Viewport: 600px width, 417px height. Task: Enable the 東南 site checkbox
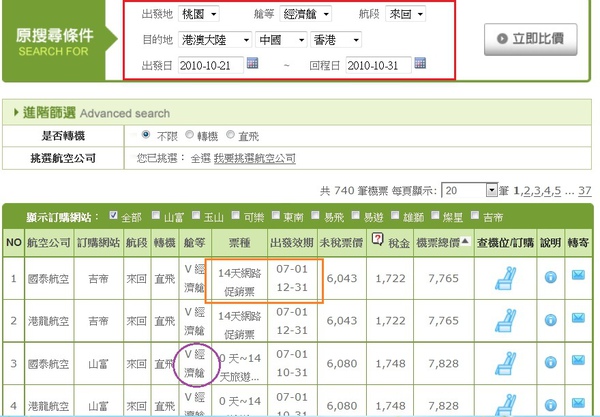[x=276, y=215]
